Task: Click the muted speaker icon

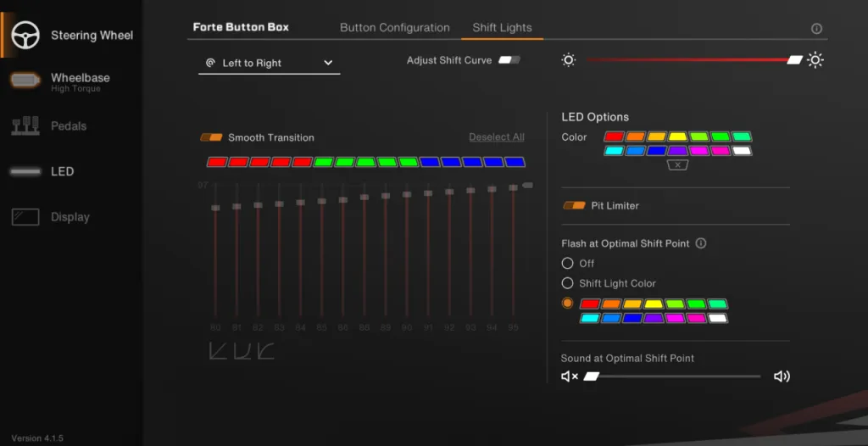Action: tap(569, 376)
